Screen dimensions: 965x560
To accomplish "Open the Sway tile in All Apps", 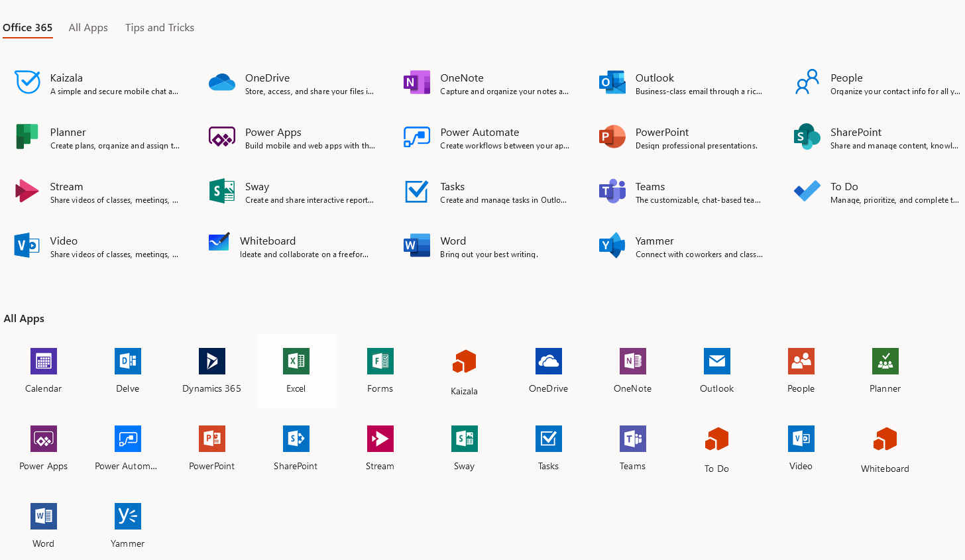I will tap(465, 448).
